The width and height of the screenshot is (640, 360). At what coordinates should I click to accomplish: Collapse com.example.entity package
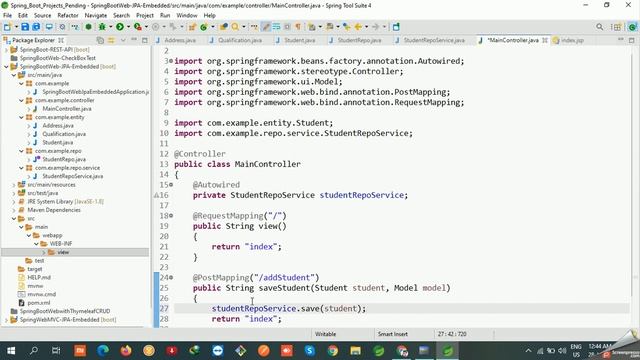21,117
